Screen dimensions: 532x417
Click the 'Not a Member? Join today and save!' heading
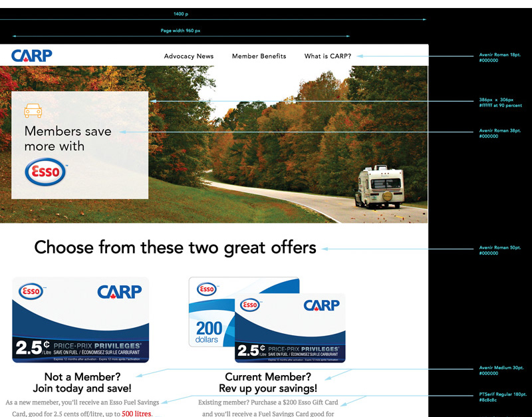[x=82, y=382]
